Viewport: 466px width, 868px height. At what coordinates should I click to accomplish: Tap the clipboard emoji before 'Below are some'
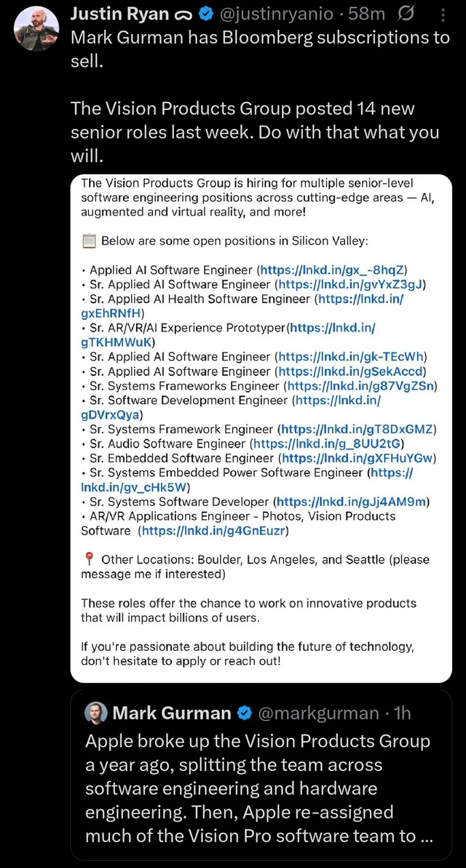pos(89,241)
